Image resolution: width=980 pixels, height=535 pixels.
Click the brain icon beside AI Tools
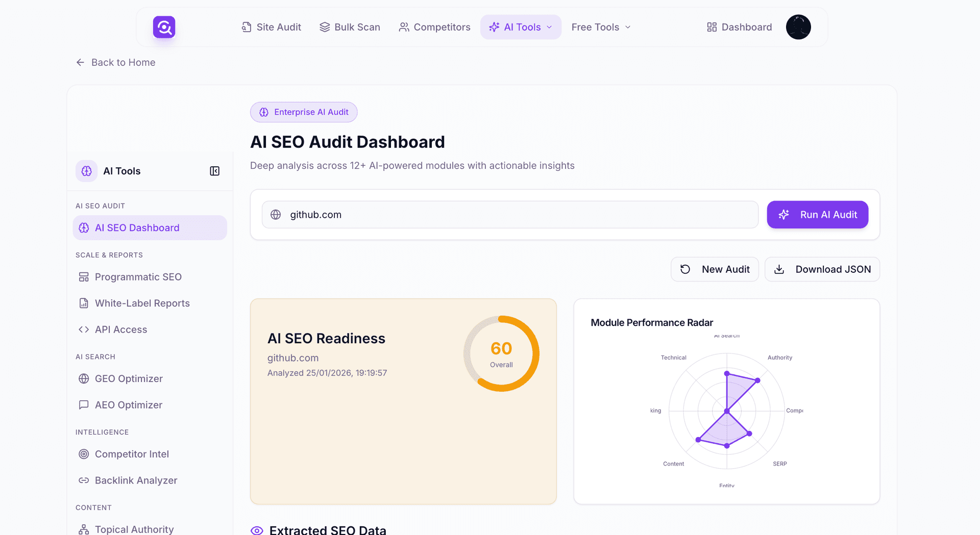pyautogui.click(x=87, y=171)
